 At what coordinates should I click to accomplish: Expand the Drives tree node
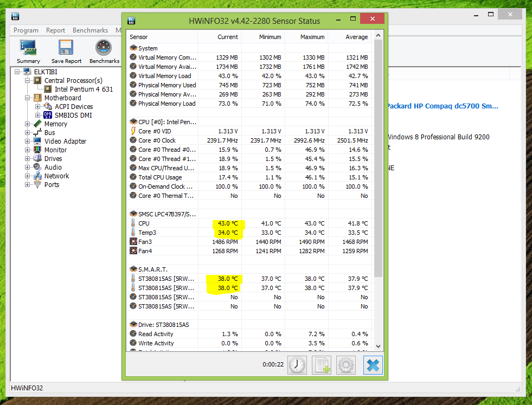pos(28,159)
